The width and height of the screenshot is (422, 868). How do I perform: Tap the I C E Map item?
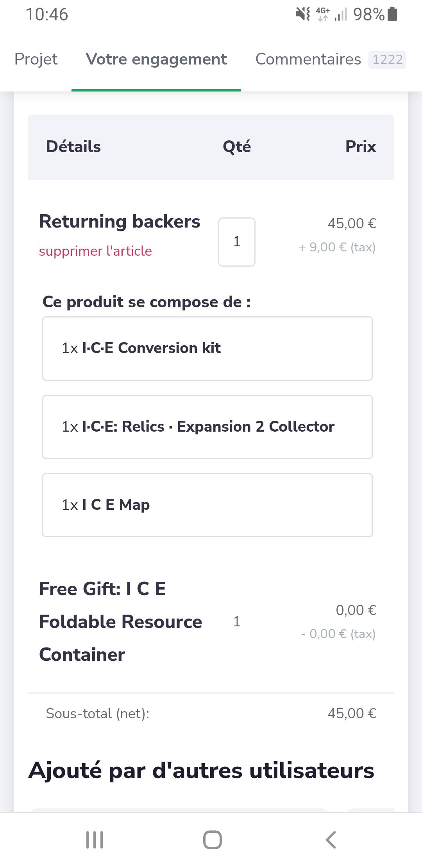[x=207, y=505]
